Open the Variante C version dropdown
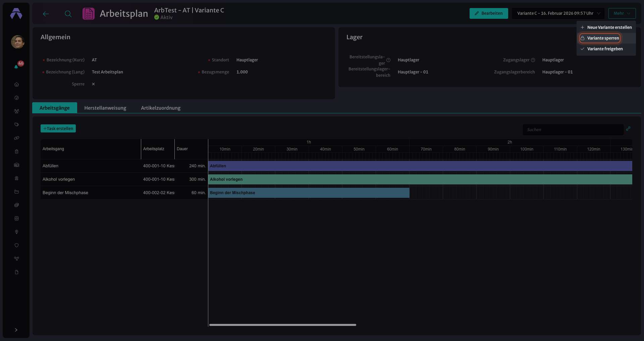This screenshot has height=341, width=644. 558,13
